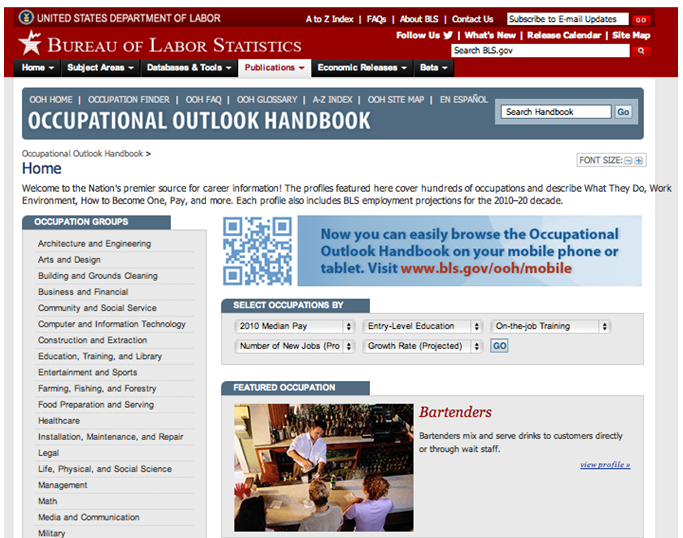Screen dimensions: 683x538
Task: Expand the Home navigation menu
Action: [37, 68]
